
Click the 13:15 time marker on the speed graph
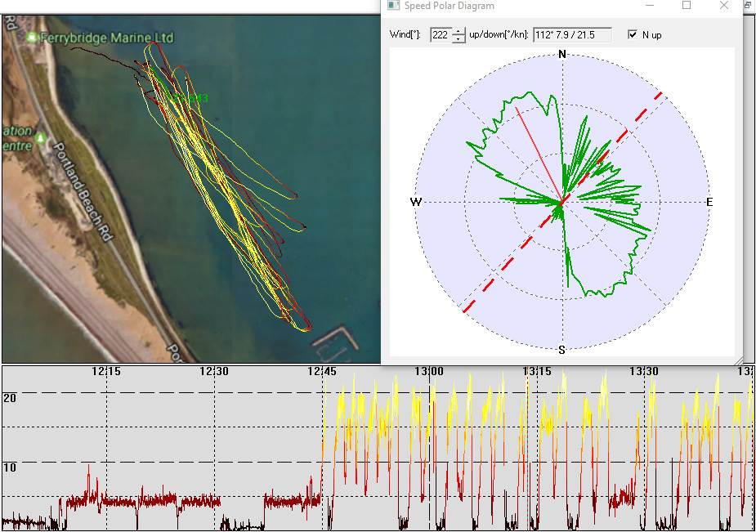pyautogui.click(x=537, y=371)
